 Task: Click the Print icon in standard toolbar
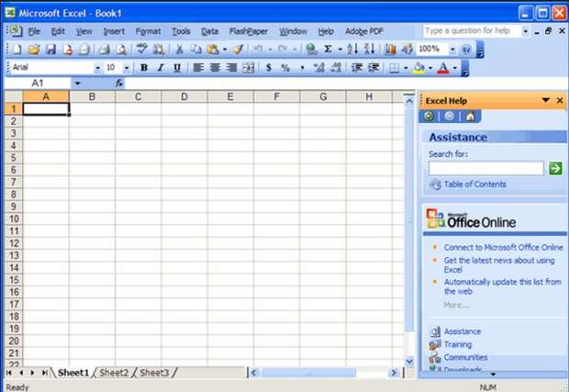(104, 49)
